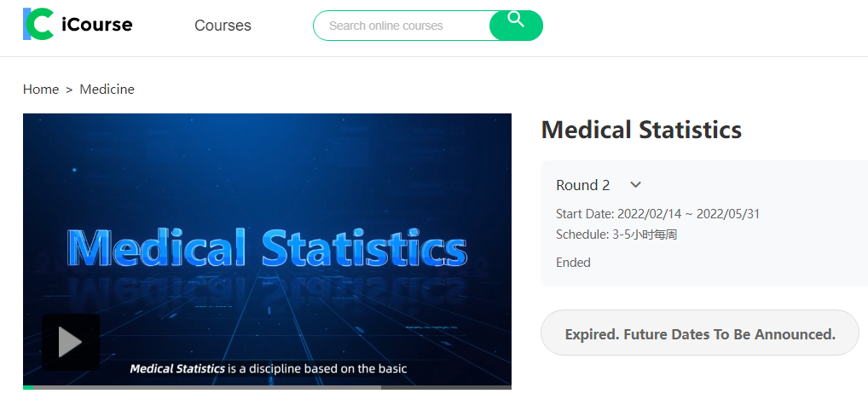Viewport: 868px width, 411px height.
Task: Expand the Round 2 chevron arrow
Action: click(635, 185)
